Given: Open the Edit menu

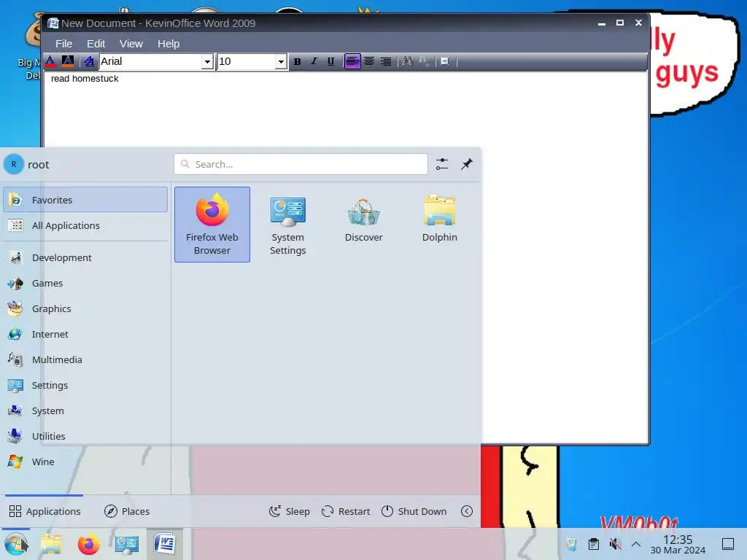Looking at the screenshot, I should tap(96, 44).
